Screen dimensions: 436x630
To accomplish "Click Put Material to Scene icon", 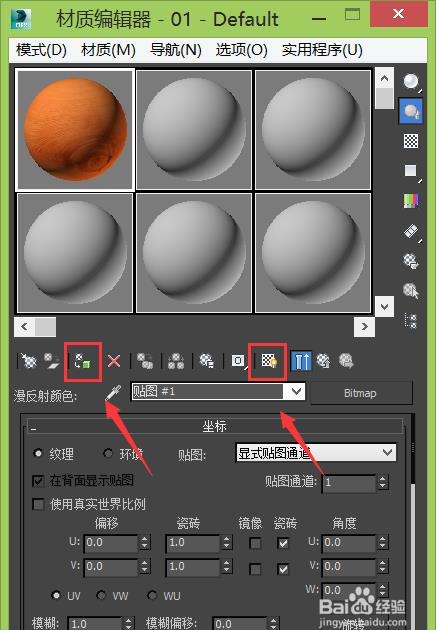I will 51,361.
